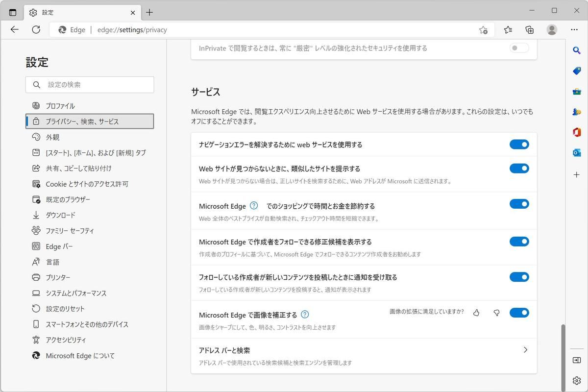Open 共有、コピーして貼り付け section
The width and height of the screenshot is (588, 392).
click(x=90, y=168)
